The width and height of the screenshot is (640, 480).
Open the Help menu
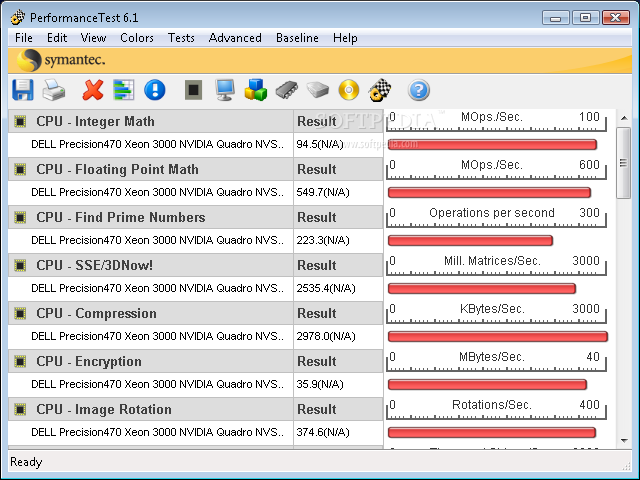point(345,38)
